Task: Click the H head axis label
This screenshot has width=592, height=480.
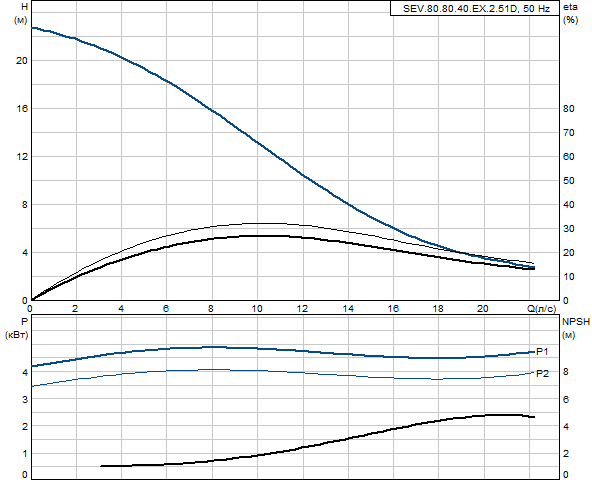Action: 24,7
